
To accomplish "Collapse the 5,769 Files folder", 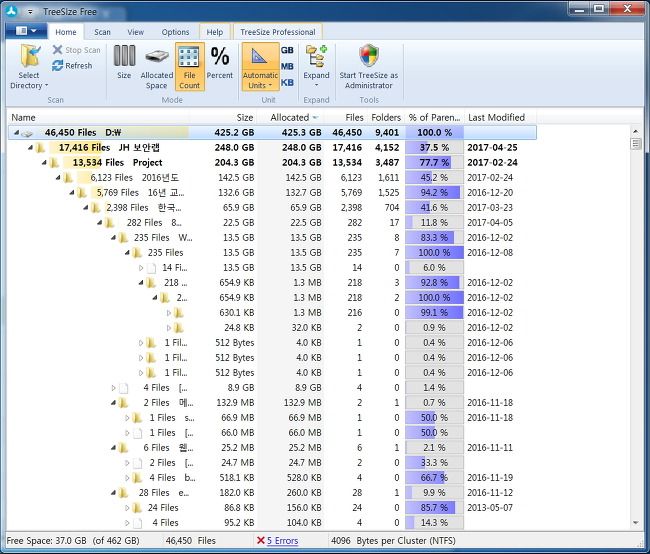I will (x=72, y=192).
